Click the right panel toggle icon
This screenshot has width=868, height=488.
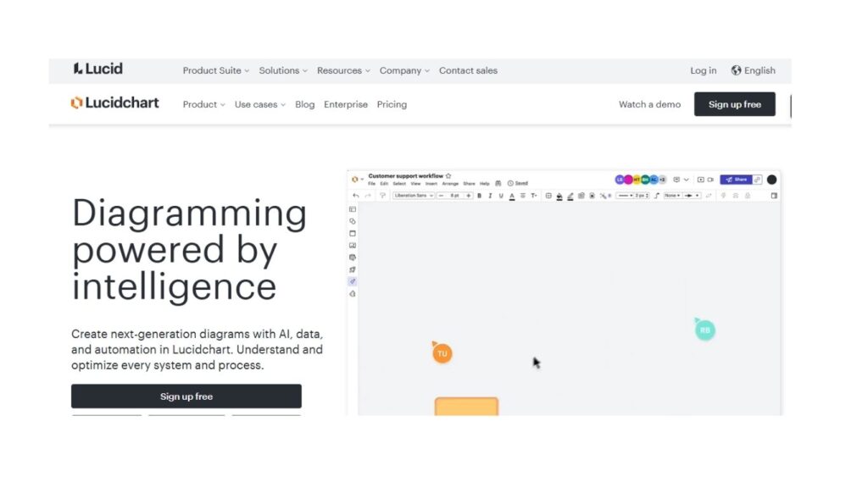(x=773, y=196)
